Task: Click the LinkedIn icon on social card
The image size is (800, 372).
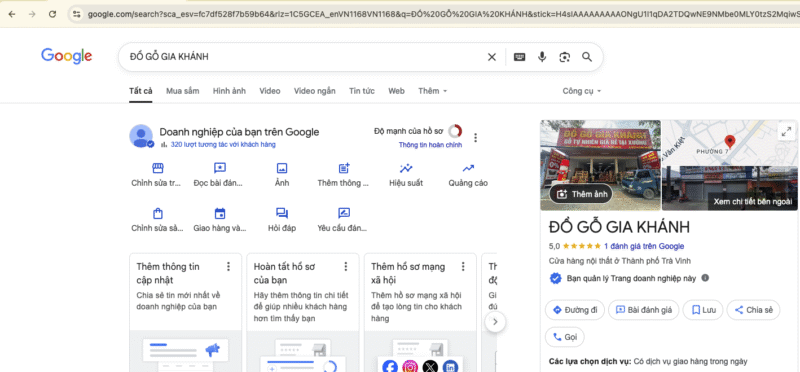Action: click(451, 366)
